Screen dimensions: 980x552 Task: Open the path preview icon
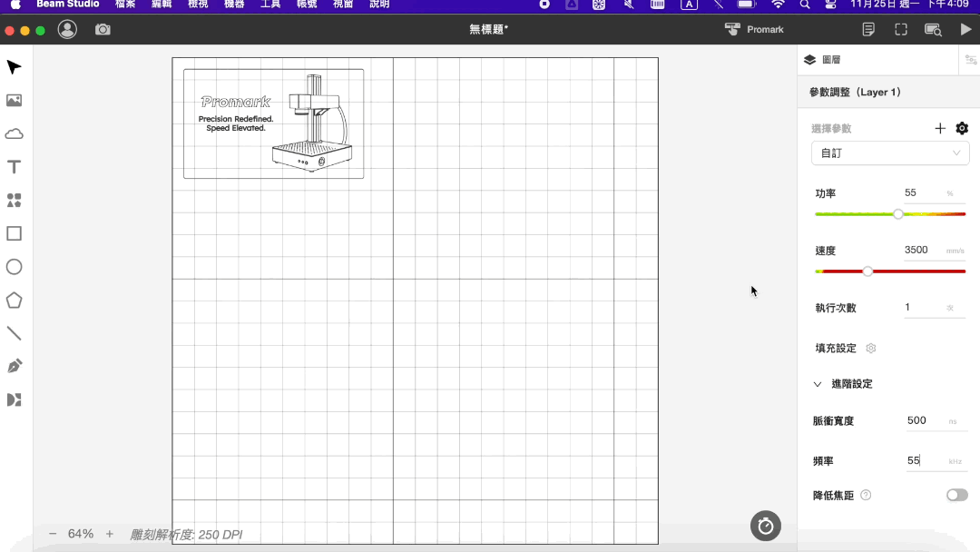(x=933, y=29)
